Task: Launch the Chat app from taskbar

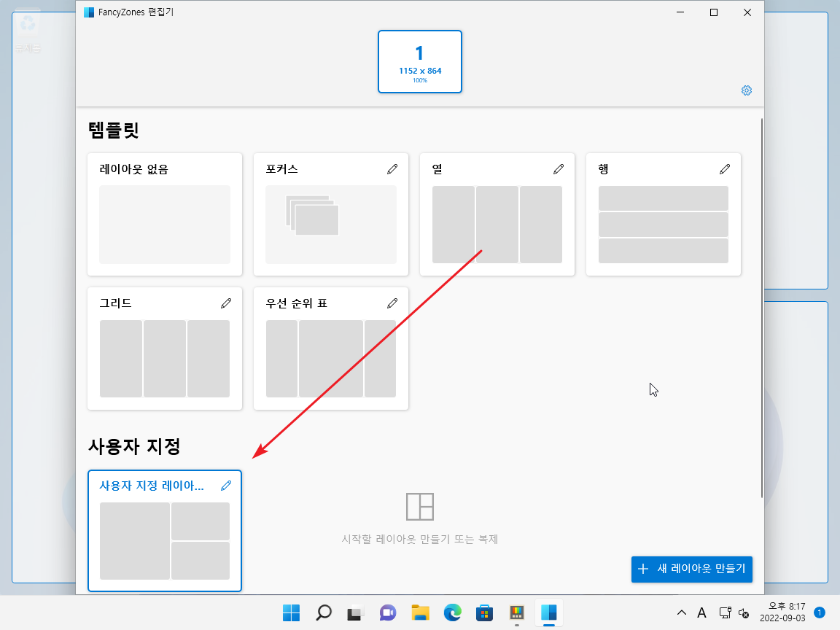Action: (388, 612)
